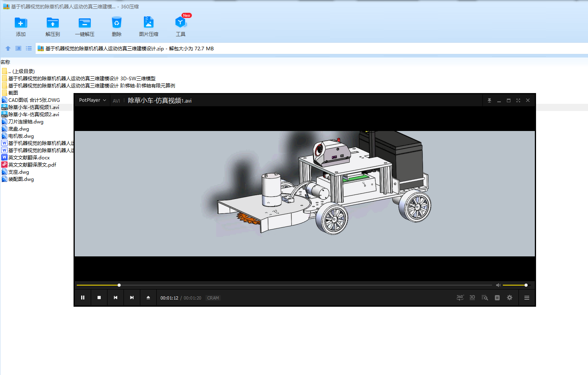Click the eject/open file button in PotPlayer

[148, 298]
